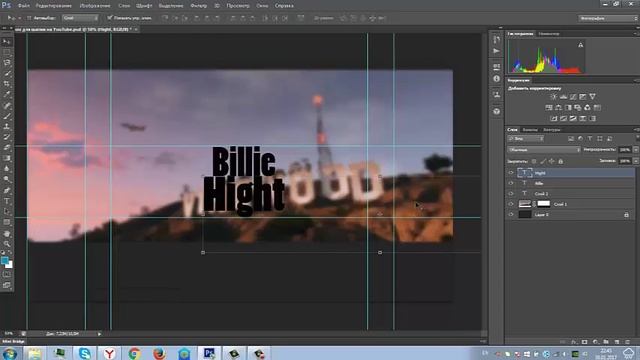Hide the Слой 1 layer

coord(511,204)
